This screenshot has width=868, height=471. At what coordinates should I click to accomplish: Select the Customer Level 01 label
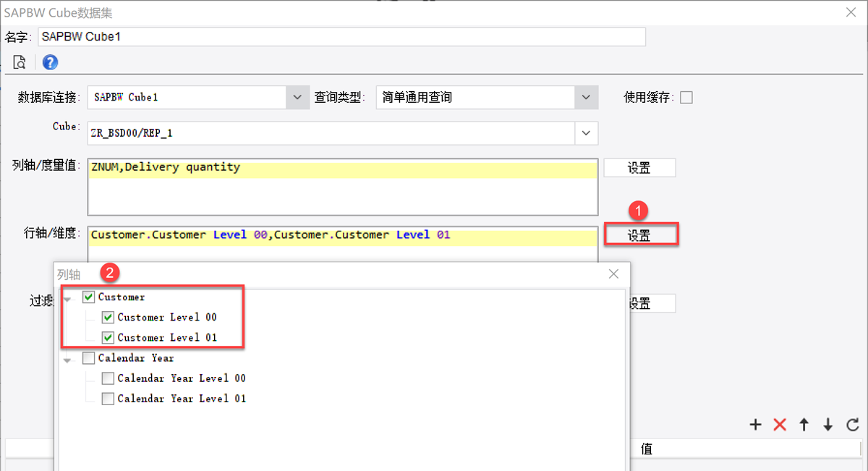point(167,337)
